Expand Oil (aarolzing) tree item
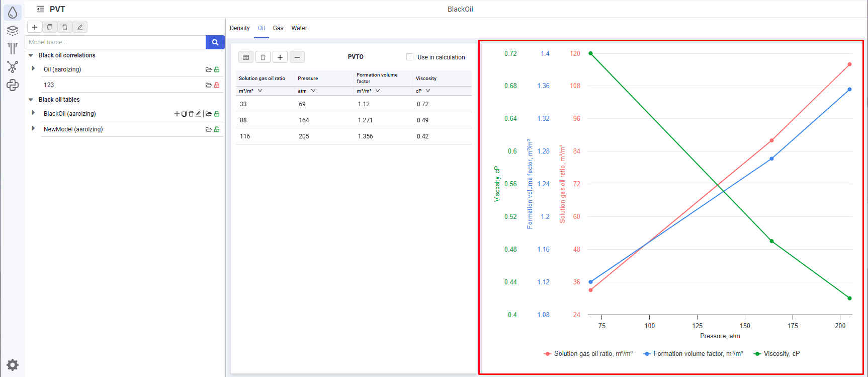868x377 pixels. coord(33,68)
